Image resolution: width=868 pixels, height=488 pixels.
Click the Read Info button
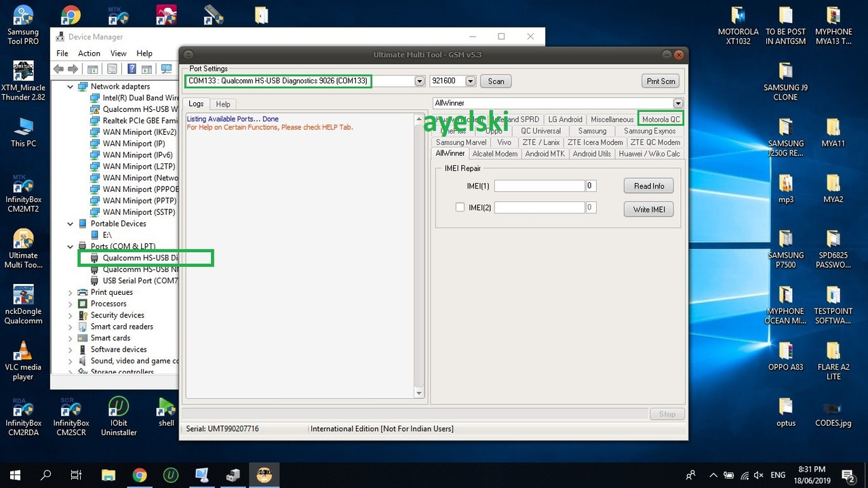click(x=649, y=186)
